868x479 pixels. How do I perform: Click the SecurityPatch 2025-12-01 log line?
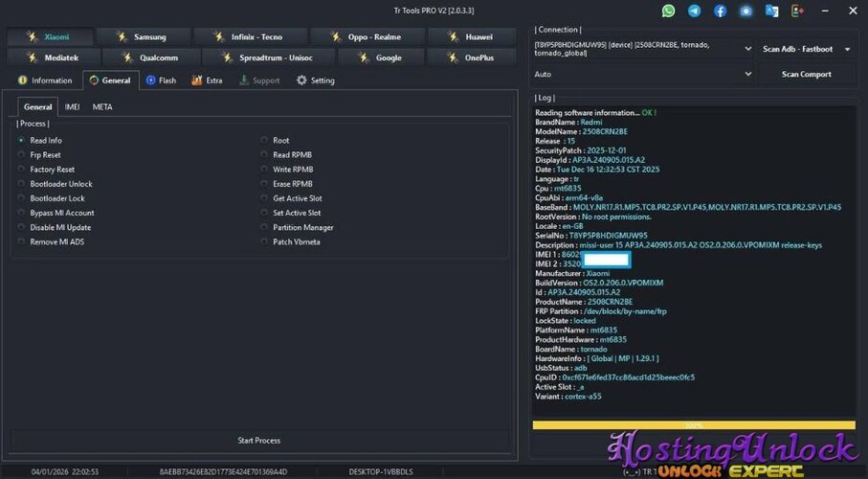pyautogui.click(x=581, y=150)
